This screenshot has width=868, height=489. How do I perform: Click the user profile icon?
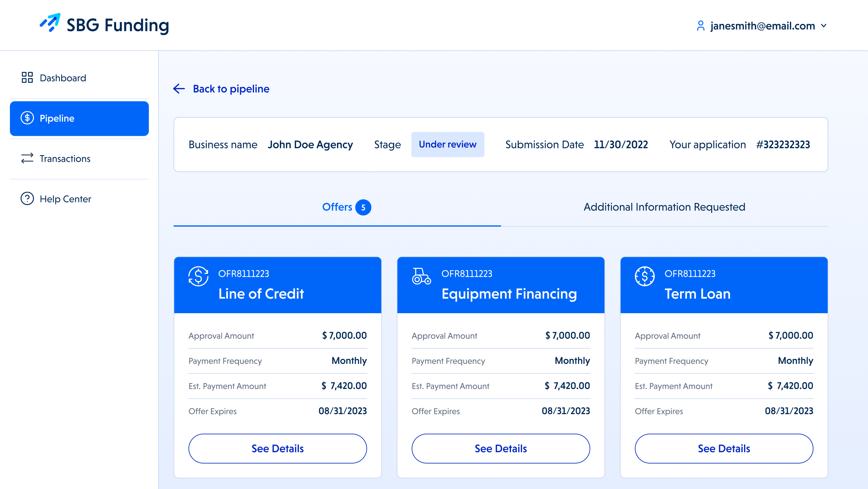coord(700,25)
